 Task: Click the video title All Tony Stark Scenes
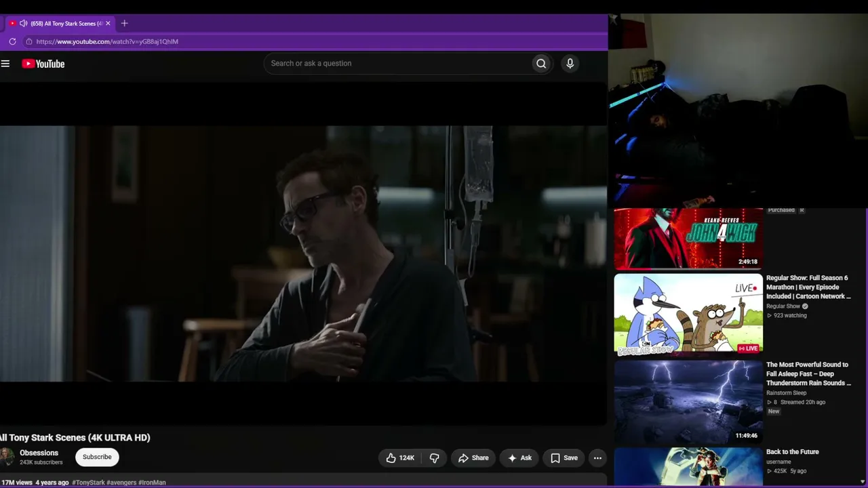click(75, 438)
